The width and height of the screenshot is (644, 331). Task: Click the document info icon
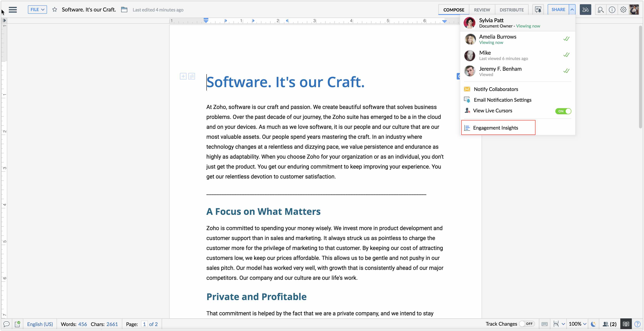click(612, 10)
